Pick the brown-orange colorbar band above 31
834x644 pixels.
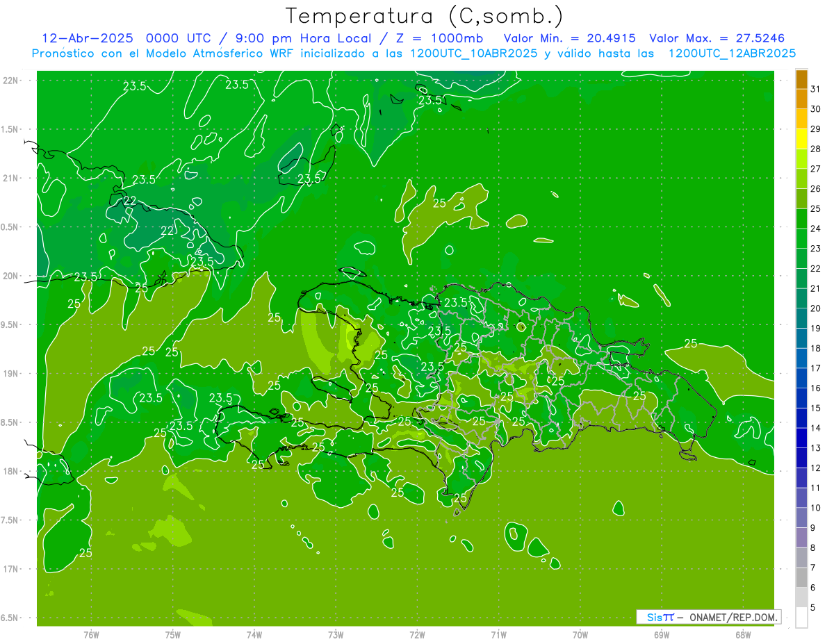[x=801, y=79]
